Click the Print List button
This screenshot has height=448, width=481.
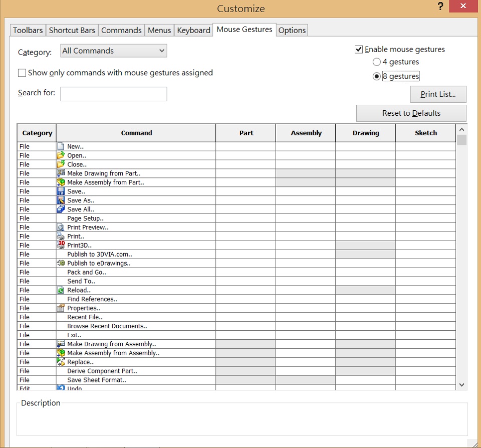pos(438,94)
